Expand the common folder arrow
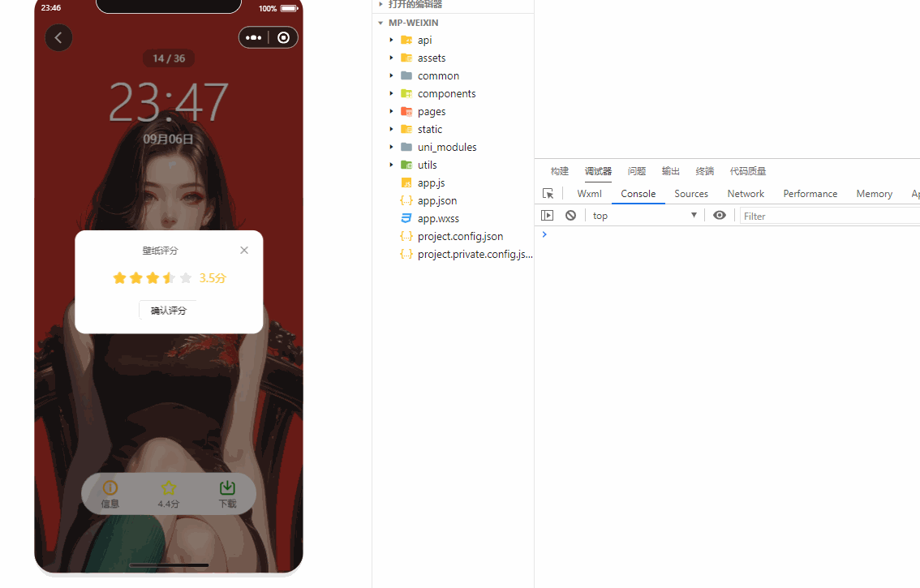920x588 pixels. coord(391,75)
